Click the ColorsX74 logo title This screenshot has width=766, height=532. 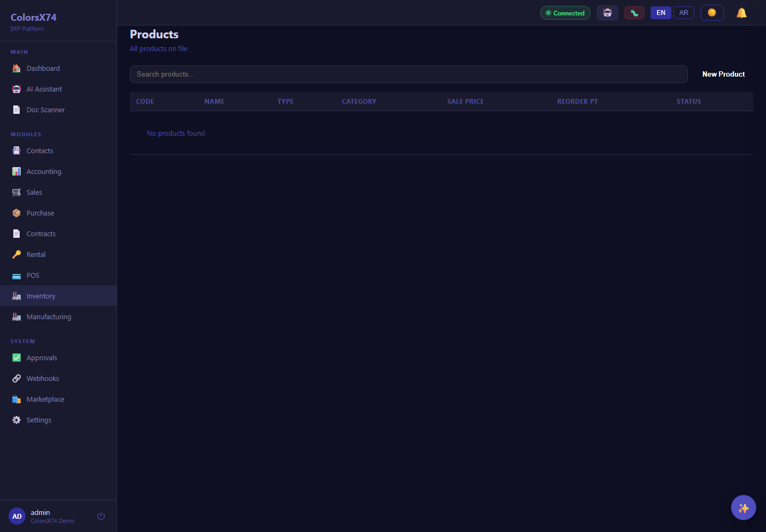34,17
